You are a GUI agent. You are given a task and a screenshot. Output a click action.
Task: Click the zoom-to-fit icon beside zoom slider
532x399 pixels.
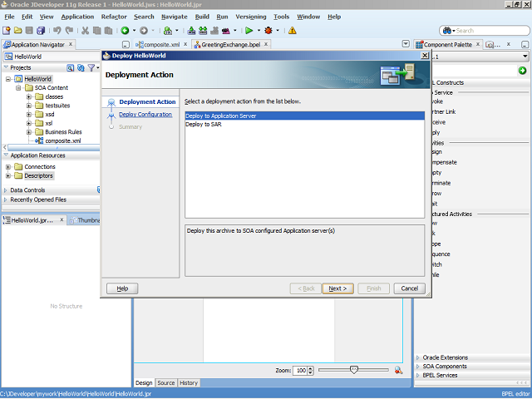tap(398, 370)
